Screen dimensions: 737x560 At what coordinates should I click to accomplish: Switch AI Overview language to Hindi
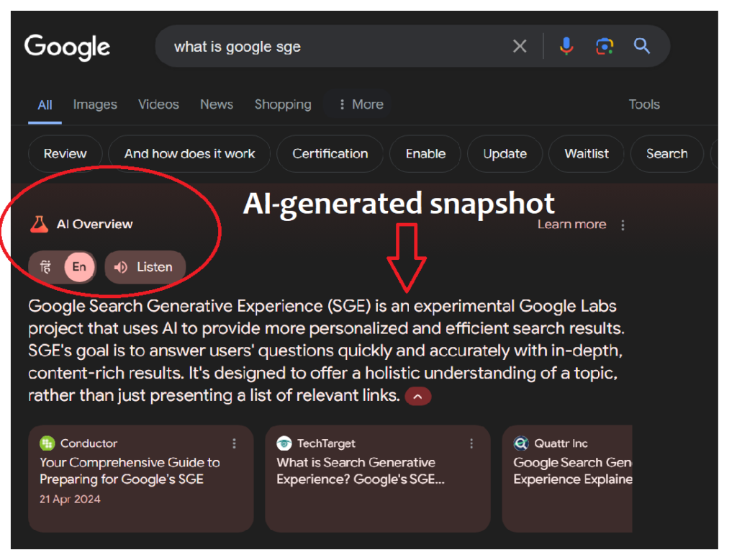coord(45,267)
